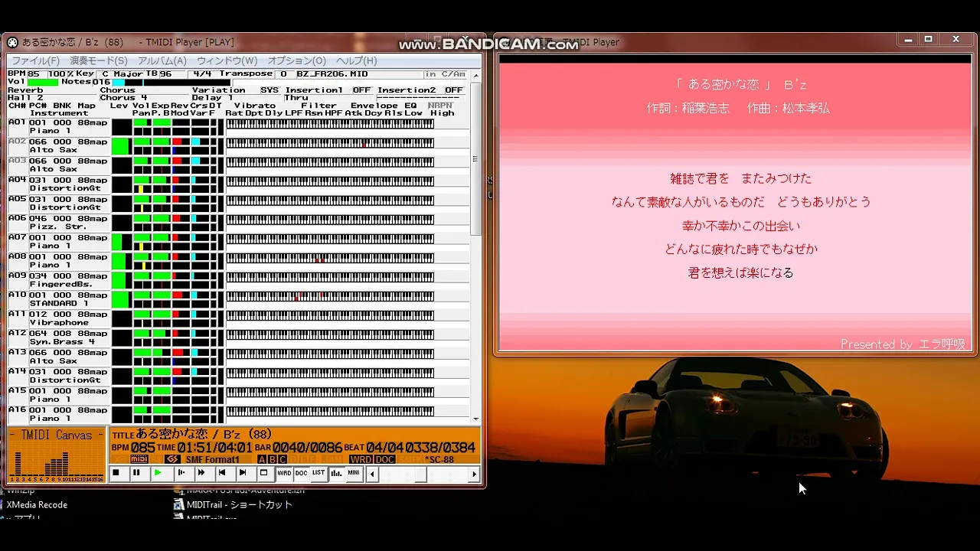Select the Reverb type 'Hall 2' field
Viewport: 980px width, 551px height.
pyautogui.click(x=51, y=98)
